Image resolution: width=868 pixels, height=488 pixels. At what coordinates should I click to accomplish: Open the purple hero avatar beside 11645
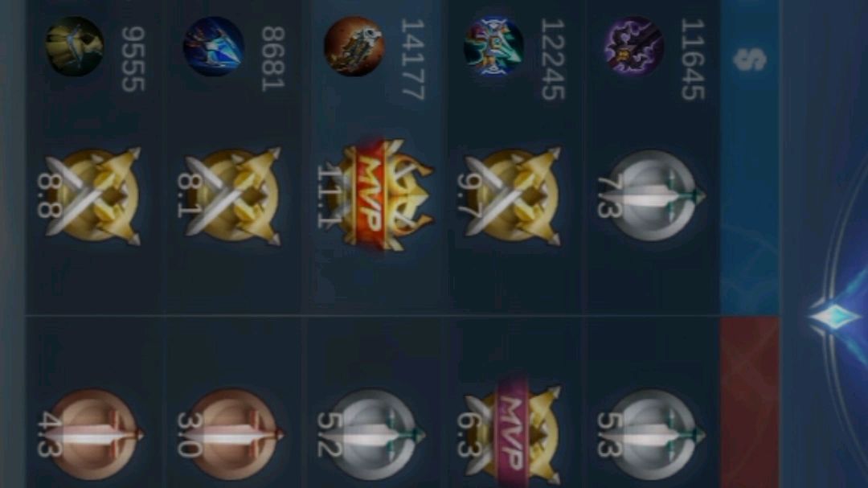point(634,45)
